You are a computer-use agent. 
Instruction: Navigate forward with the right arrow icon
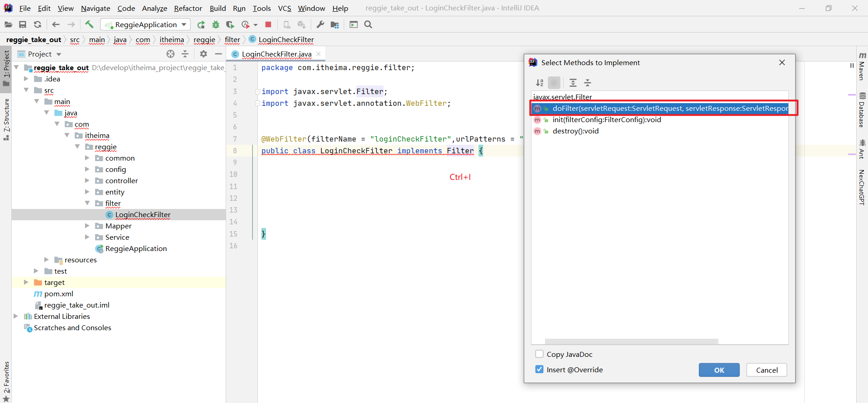pyautogui.click(x=71, y=25)
